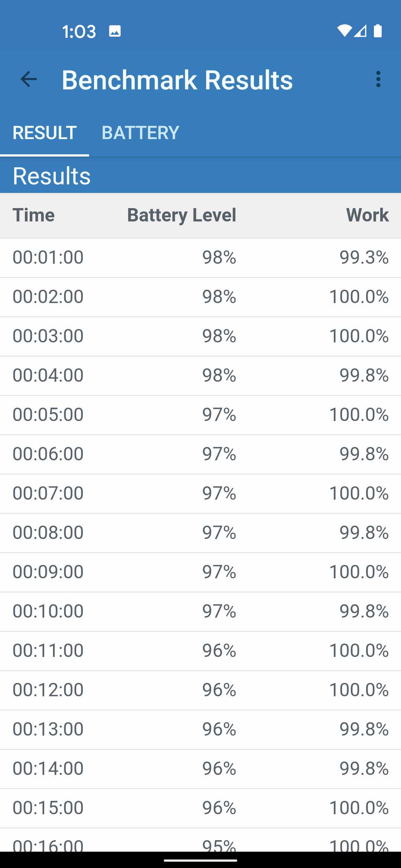The height and width of the screenshot is (868, 401).
Task: Tap the status bar clock
Action: tap(79, 32)
